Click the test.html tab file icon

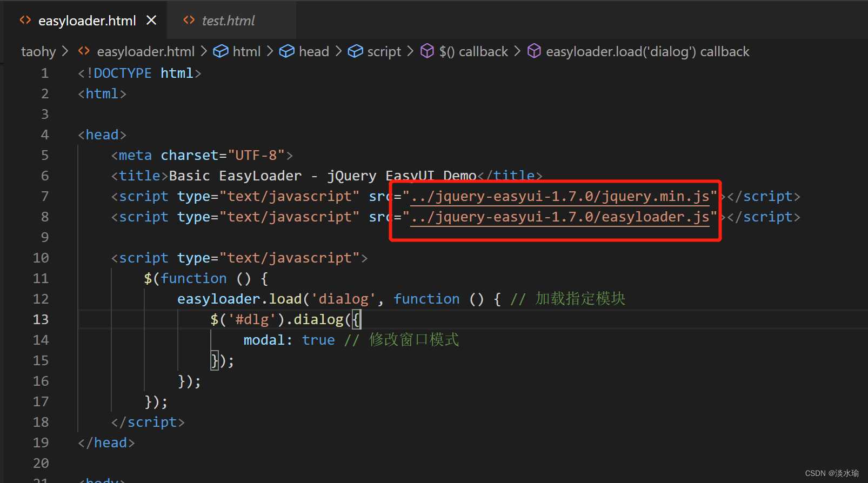tap(189, 20)
